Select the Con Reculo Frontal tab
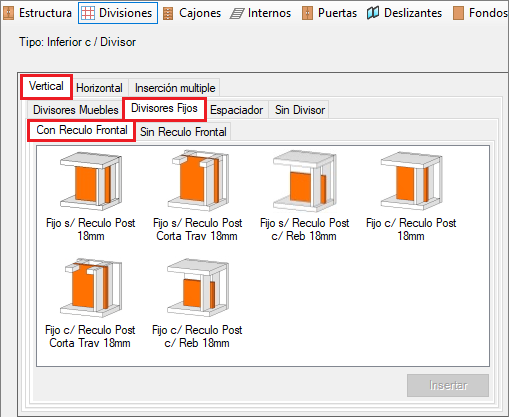This screenshot has width=509, height=417. 82,130
